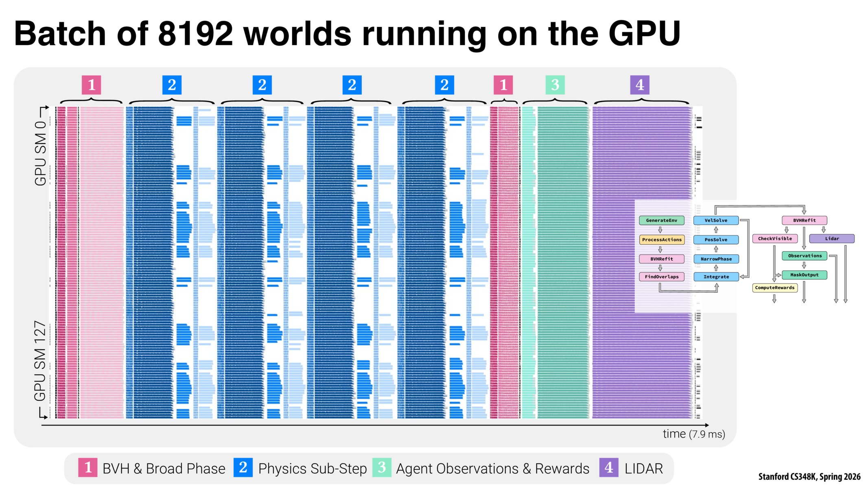Select the purple Lidar node

[832, 239]
